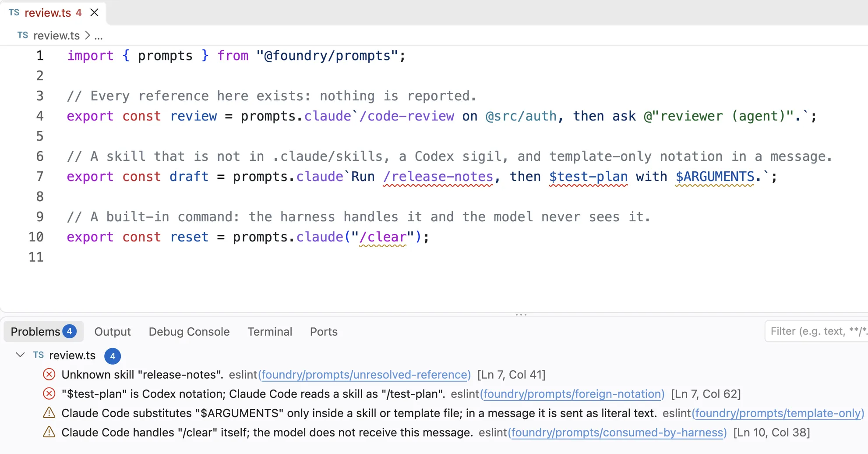Click /clear underlined in line 10
The height and width of the screenshot is (454, 868).
[383, 237]
